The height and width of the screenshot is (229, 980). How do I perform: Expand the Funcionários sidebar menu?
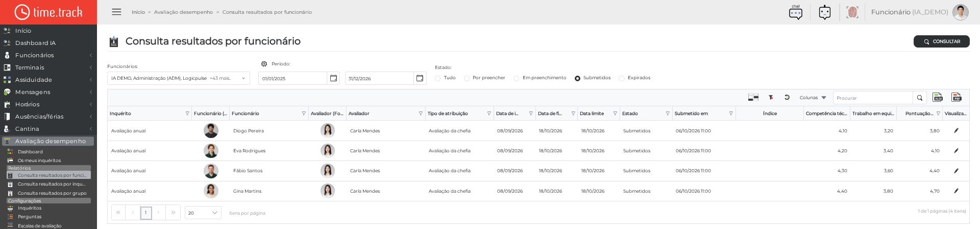[x=48, y=55]
